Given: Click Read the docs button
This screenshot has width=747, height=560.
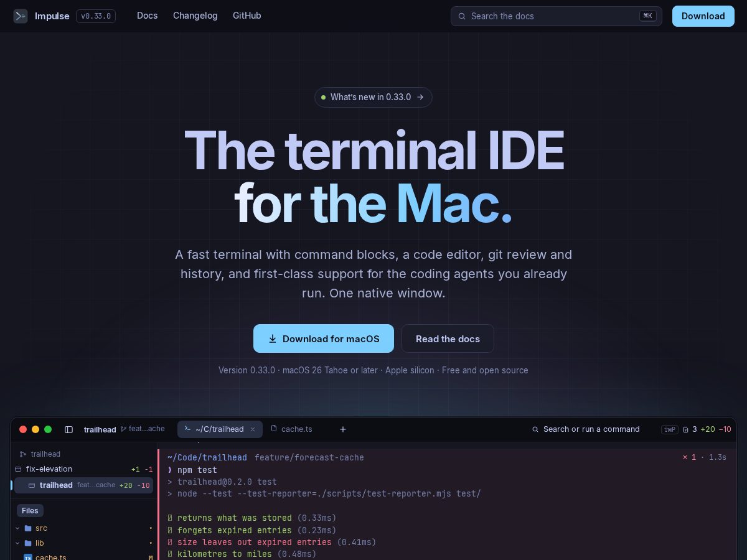Looking at the screenshot, I should tap(448, 338).
